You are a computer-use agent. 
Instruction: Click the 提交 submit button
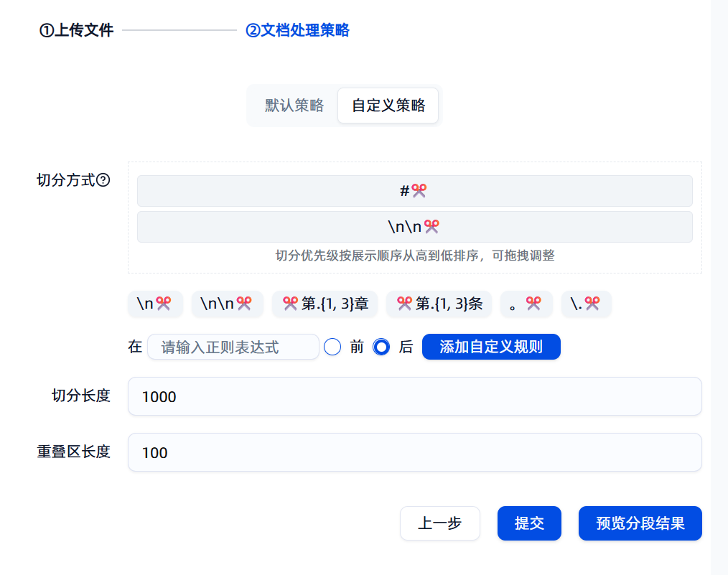528,523
